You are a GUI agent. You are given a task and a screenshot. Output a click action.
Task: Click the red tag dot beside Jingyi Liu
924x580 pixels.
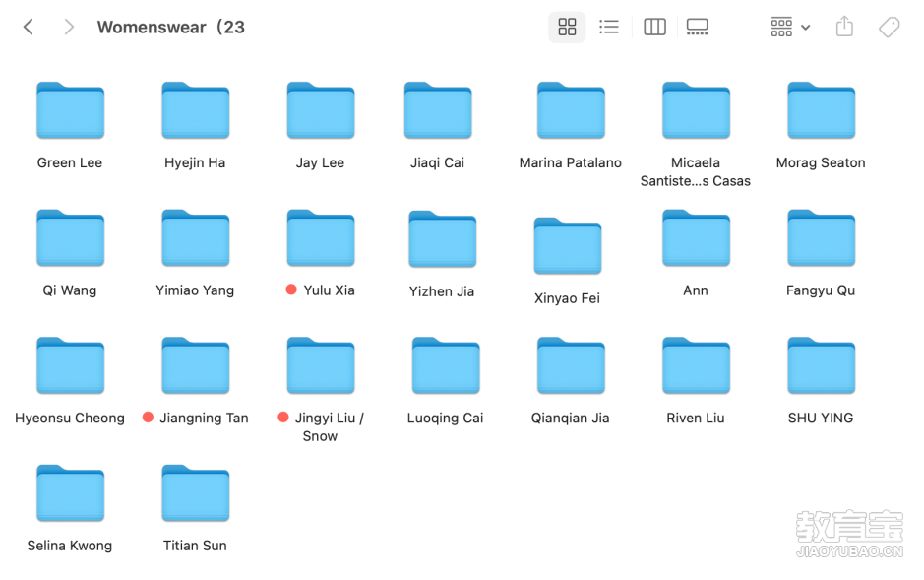[x=283, y=418]
